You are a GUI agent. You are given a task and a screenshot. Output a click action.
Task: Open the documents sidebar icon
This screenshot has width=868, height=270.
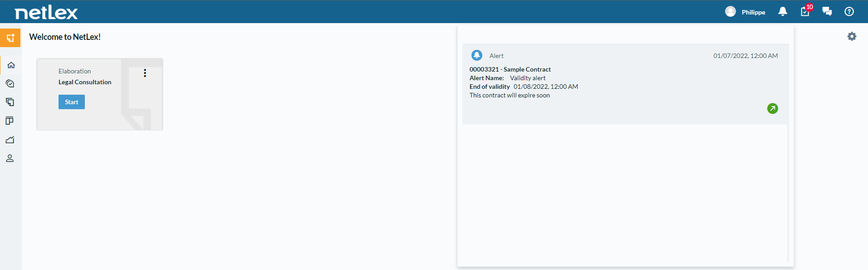pyautogui.click(x=10, y=102)
